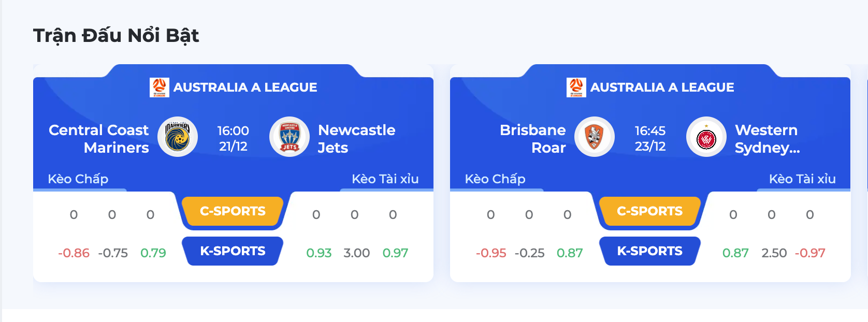Choose K-SPORTS for the Brisbane Roar match

click(x=649, y=251)
